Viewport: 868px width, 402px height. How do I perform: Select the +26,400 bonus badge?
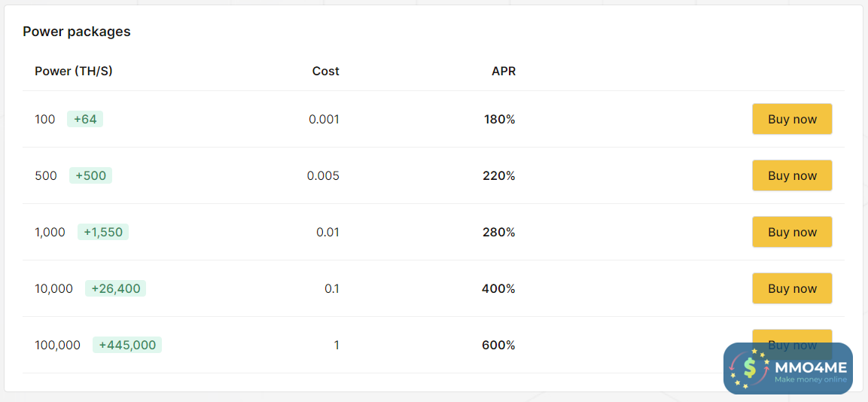click(x=115, y=288)
